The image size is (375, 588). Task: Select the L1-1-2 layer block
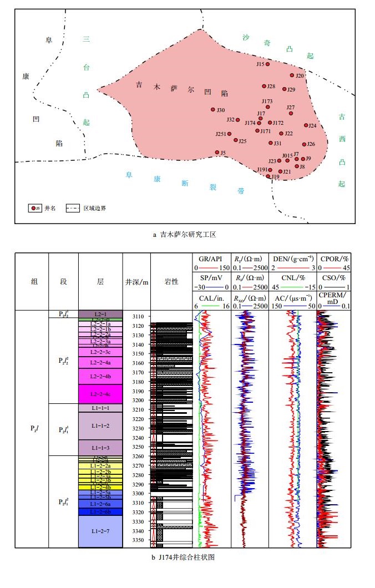click(x=100, y=425)
